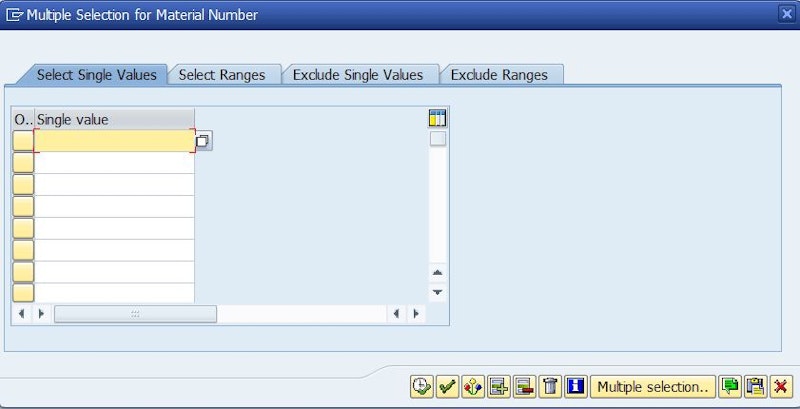Open value help beside first Single value field
Screen dimensions: 800x409
pyautogui.click(x=203, y=141)
